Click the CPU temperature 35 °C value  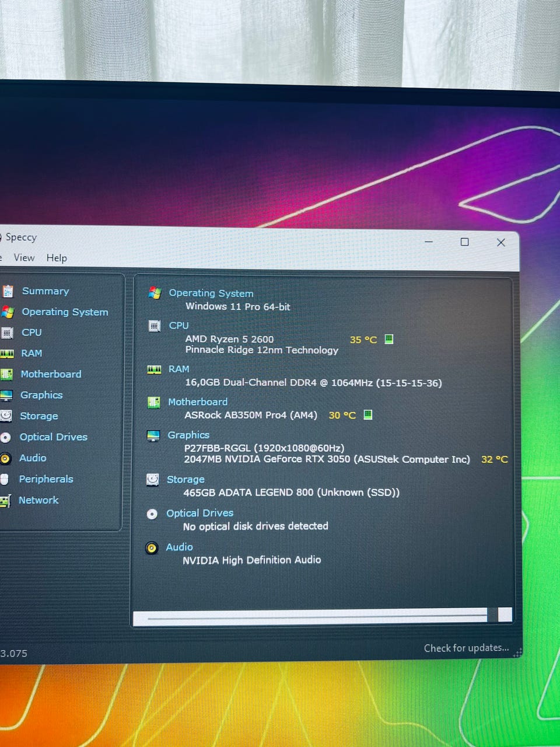tap(363, 340)
